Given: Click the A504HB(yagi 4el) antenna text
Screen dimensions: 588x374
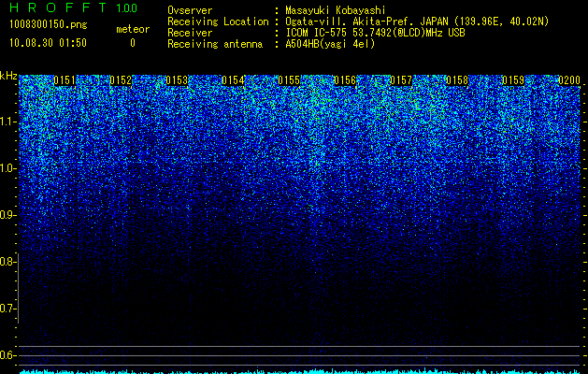Looking at the screenshot, I should pyautogui.click(x=330, y=44).
